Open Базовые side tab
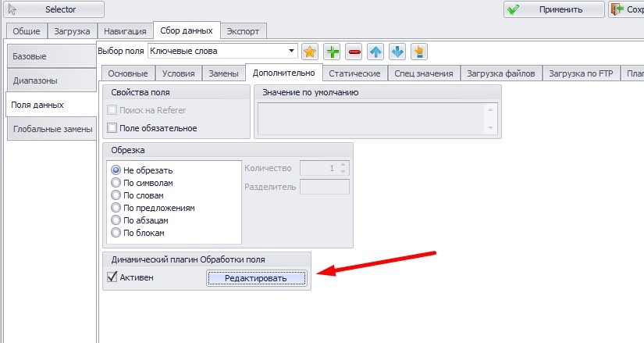The height and width of the screenshot is (343, 644). click(52, 56)
